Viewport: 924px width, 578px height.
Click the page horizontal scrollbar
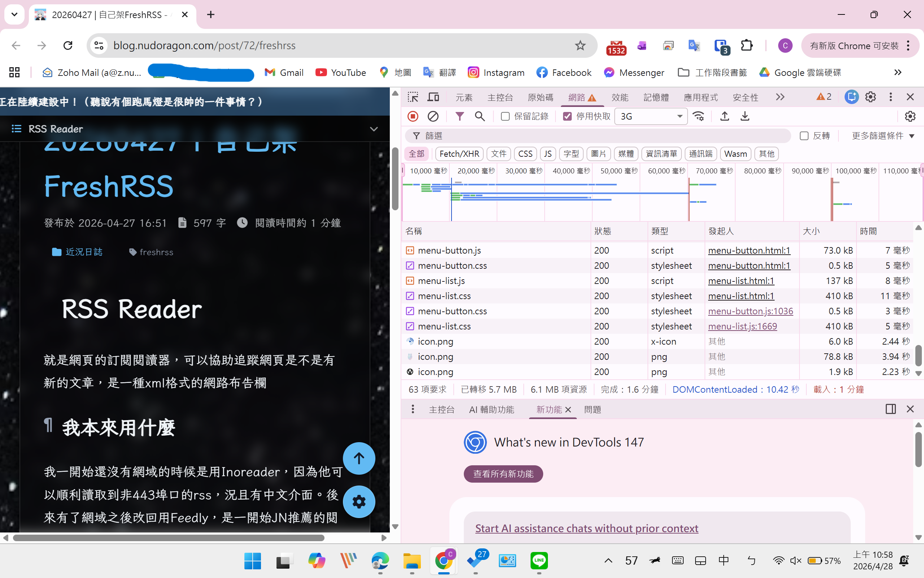pos(169,538)
